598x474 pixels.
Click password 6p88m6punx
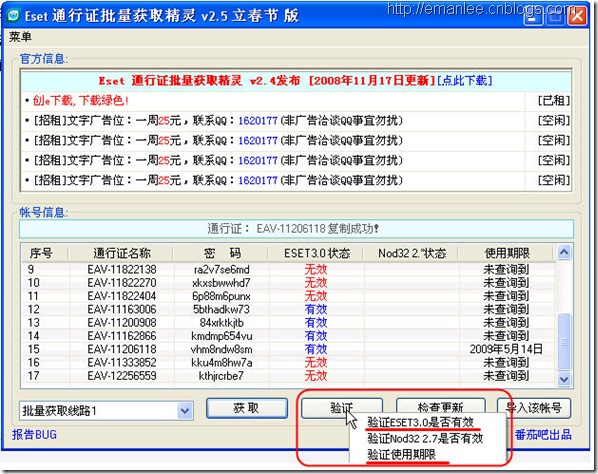222,296
